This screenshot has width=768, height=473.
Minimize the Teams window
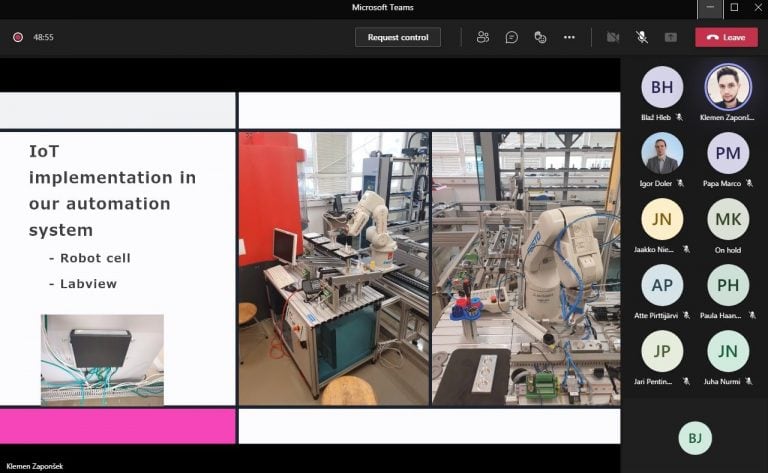tap(710, 7)
